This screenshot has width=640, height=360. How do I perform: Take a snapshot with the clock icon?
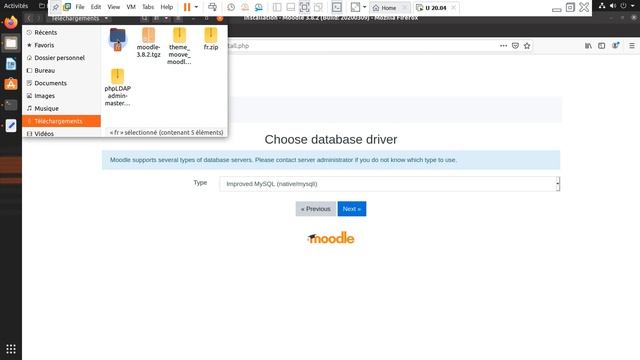(x=231, y=7)
